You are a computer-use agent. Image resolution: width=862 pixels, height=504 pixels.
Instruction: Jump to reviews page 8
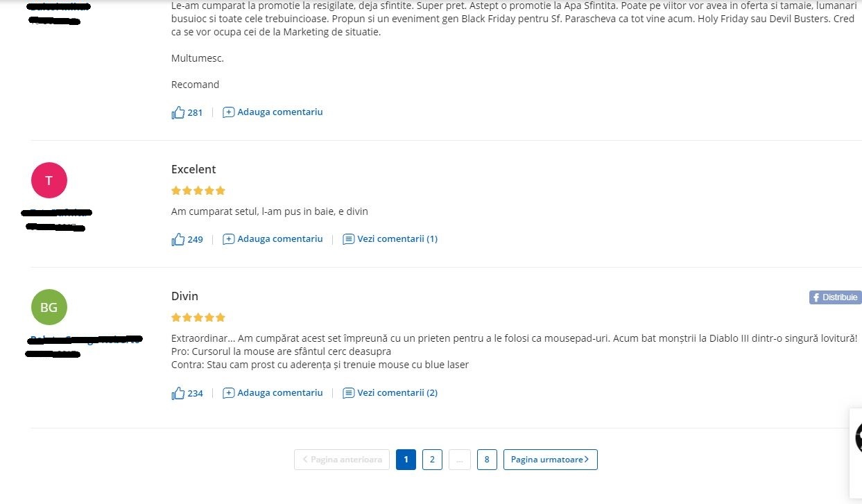[x=487, y=460]
